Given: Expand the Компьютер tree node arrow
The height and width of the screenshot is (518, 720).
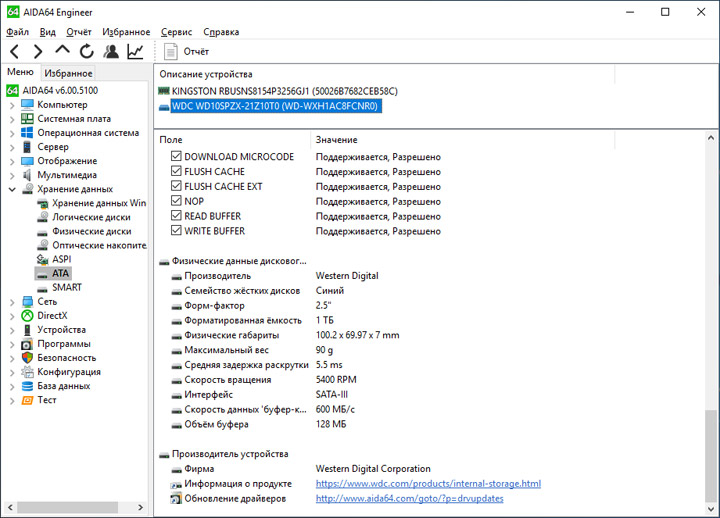Looking at the screenshot, I should tap(12, 105).
